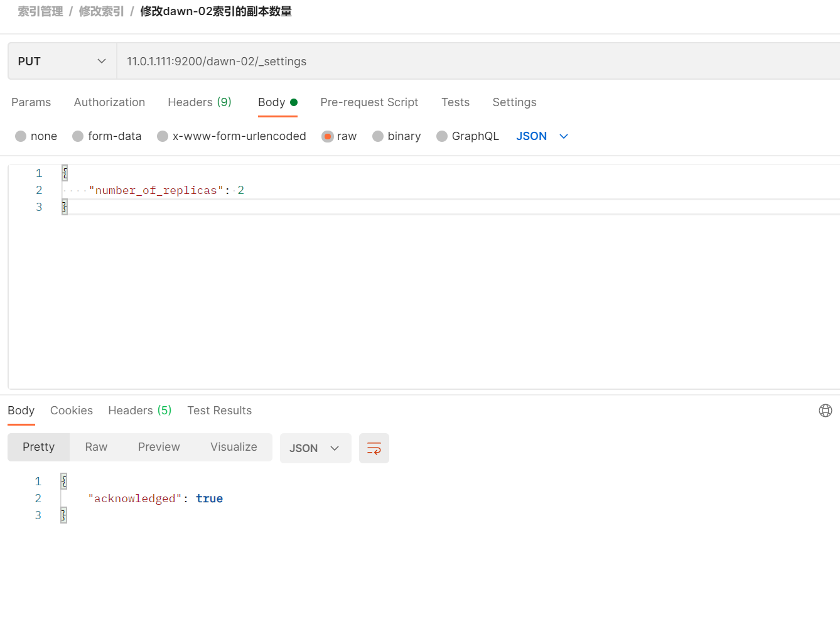Screen dimensions: 840x629
Task: Select the request Body tab
Action: 277,102
